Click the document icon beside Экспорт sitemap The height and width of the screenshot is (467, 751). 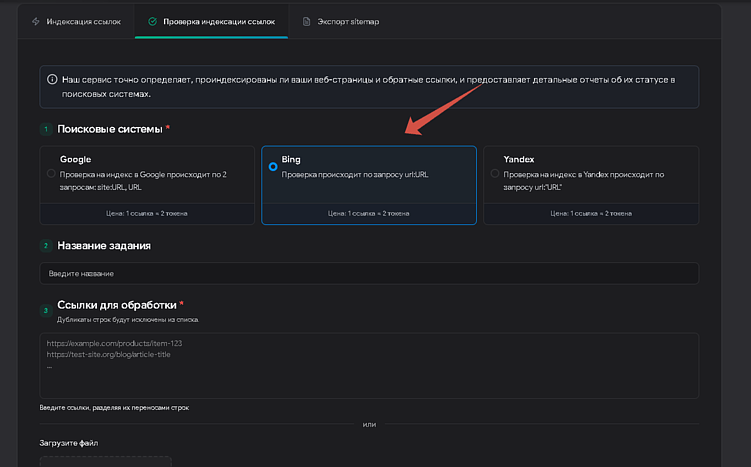coord(307,21)
